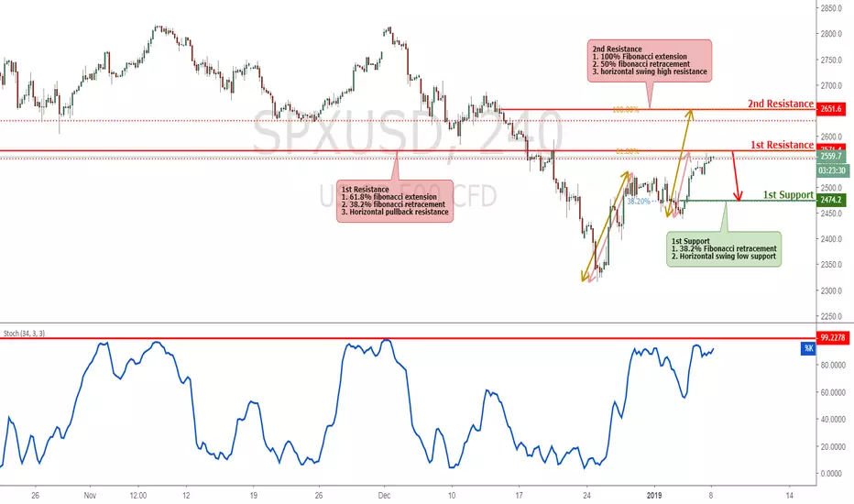The image size is (854, 504).
Task: Click the 12:00 label on time axis
Action: tap(137, 495)
